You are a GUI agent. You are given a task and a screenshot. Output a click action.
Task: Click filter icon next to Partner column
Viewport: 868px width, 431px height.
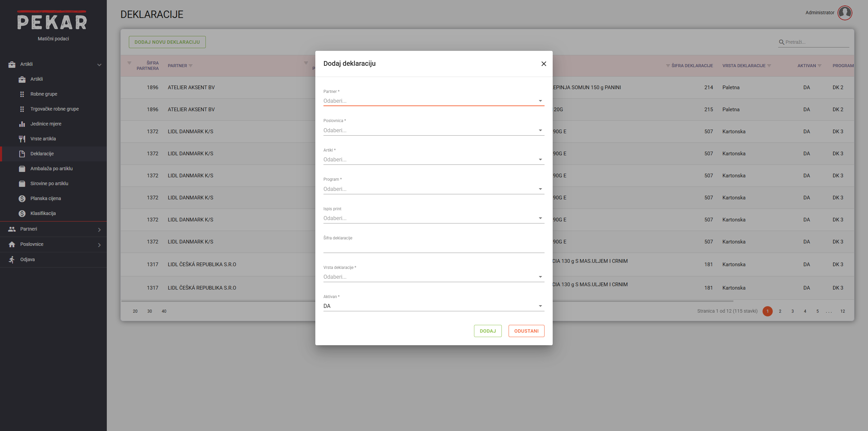191,66
